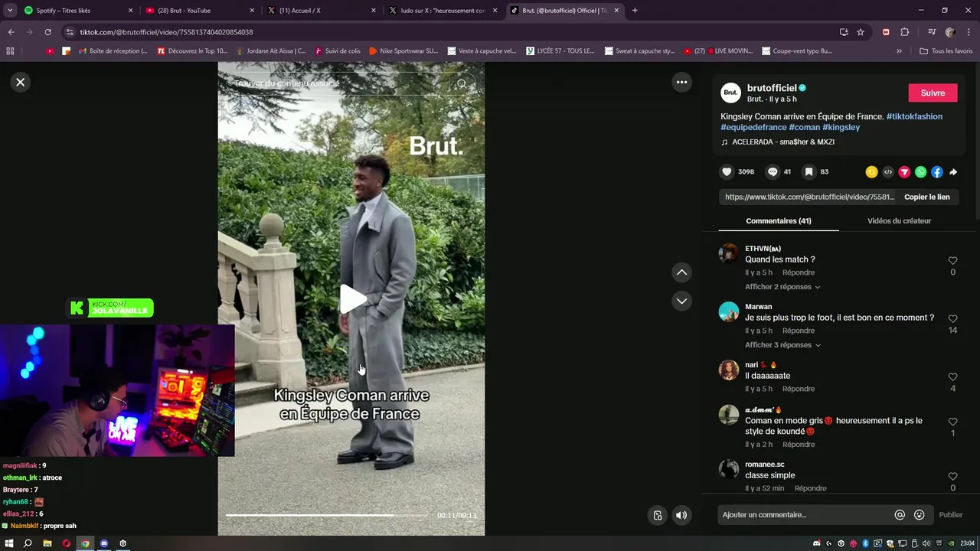Image resolution: width=980 pixels, height=551 pixels.
Task: Play the paused video
Action: 352,298
